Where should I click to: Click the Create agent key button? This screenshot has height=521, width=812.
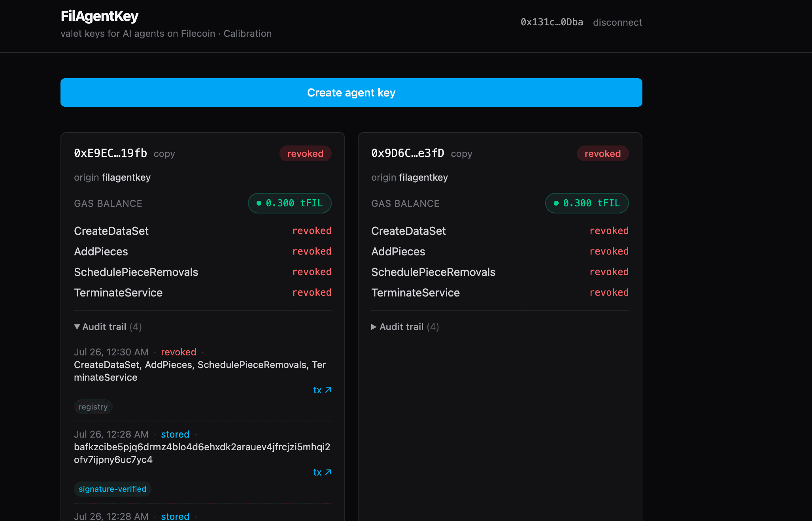351,92
